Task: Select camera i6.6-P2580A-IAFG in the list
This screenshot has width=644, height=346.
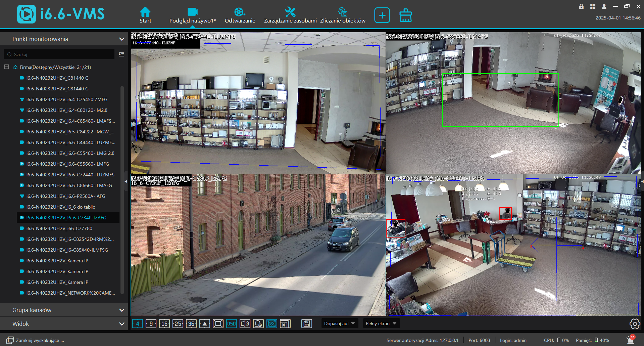Action: tap(66, 196)
